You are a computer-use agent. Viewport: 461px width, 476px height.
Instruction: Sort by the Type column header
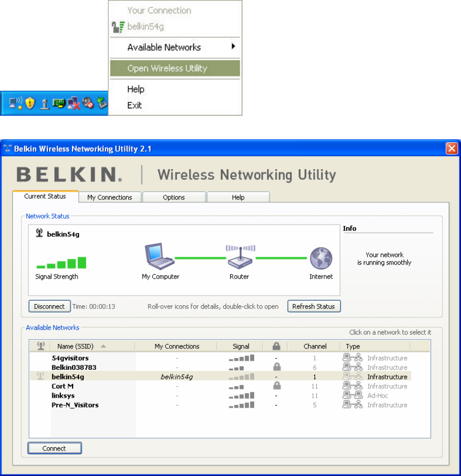pos(353,346)
